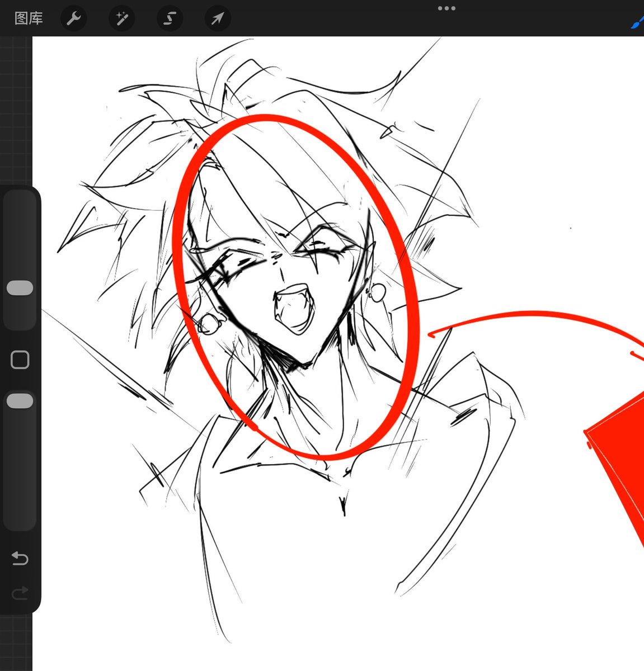Click the brush opacity slider handle
The image size is (644, 671).
[x=20, y=401]
